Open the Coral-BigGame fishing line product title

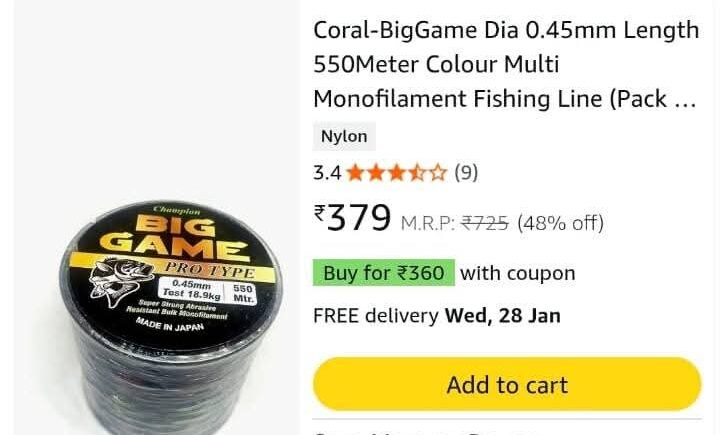pyautogui.click(x=506, y=65)
